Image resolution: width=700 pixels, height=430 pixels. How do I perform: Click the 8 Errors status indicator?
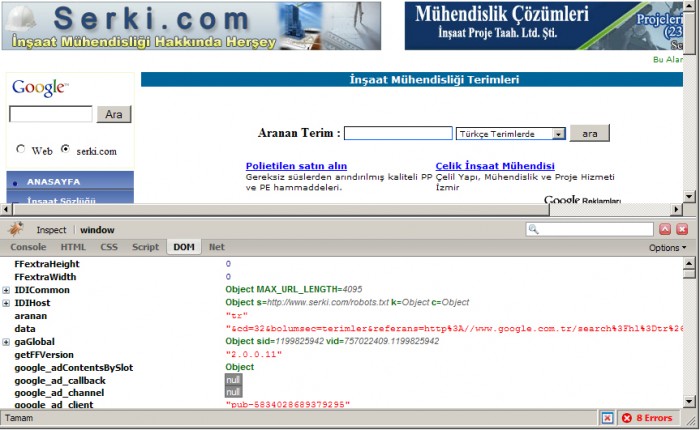[647, 418]
